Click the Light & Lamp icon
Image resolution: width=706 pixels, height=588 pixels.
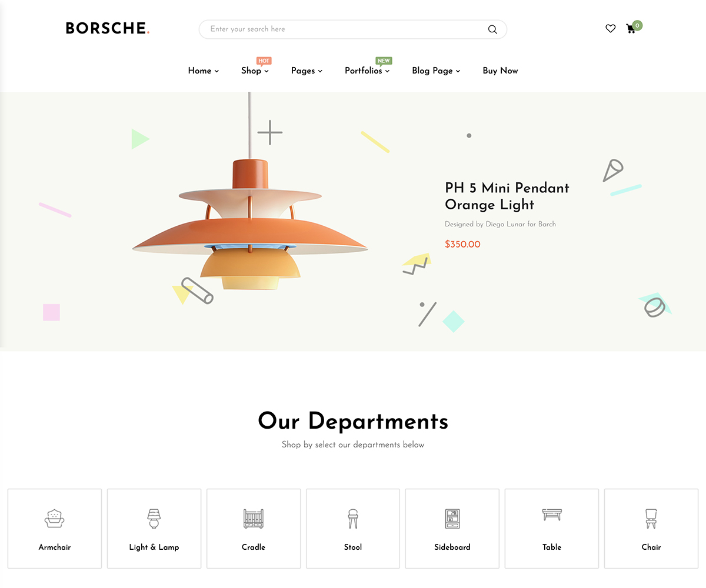(x=154, y=518)
